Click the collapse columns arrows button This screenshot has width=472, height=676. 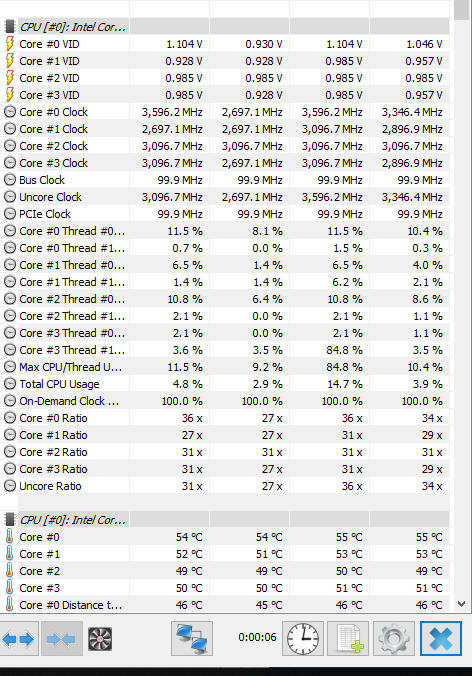tap(62, 638)
